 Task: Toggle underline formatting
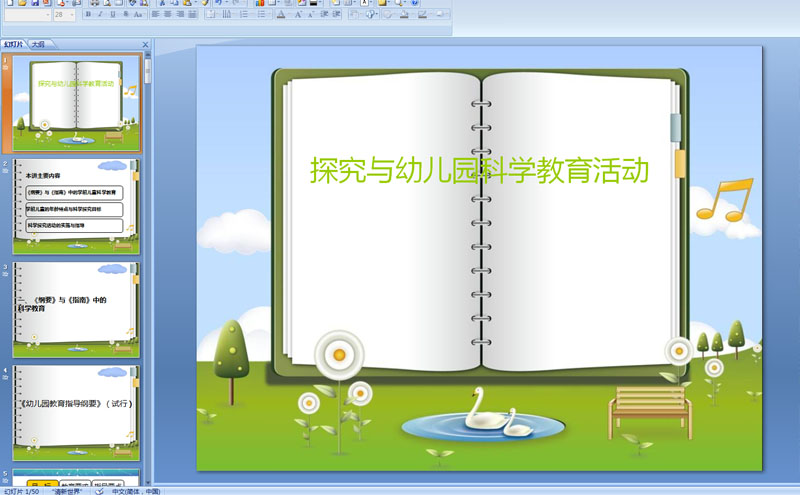coord(113,14)
